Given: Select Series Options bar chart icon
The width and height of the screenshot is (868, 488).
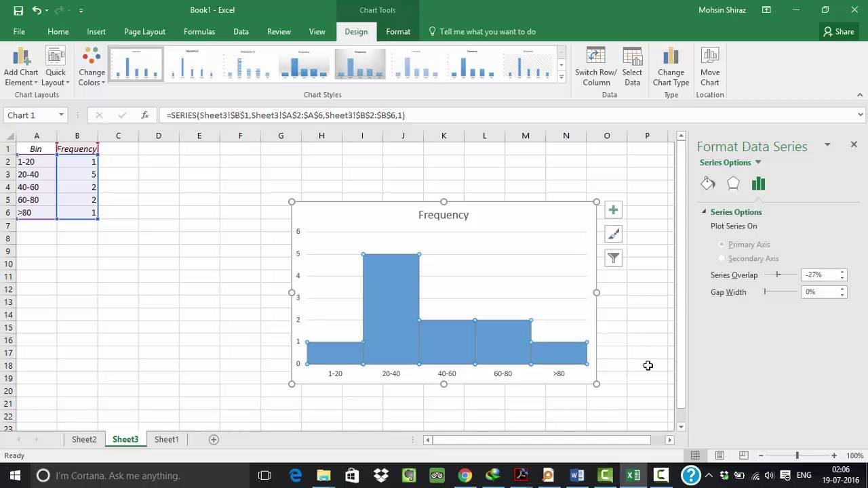Looking at the screenshot, I should click(758, 184).
